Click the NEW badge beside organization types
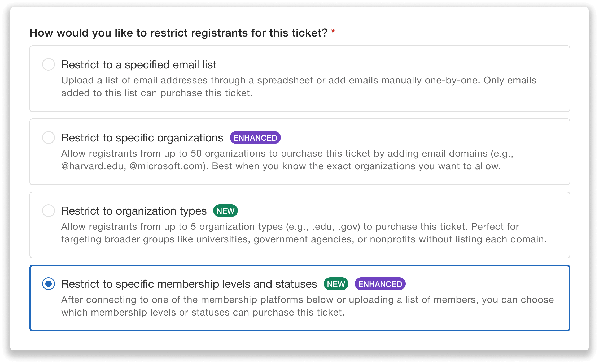The width and height of the screenshot is (599, 364). [225, 211]
